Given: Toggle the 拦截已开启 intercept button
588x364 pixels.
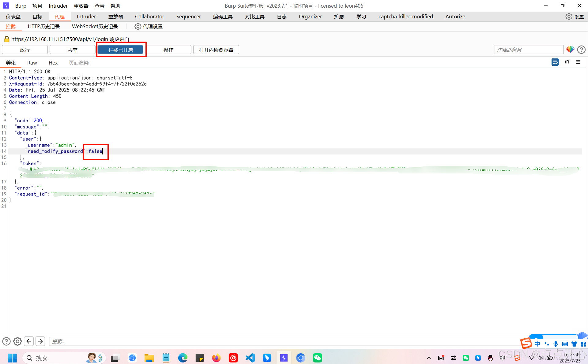Looking at the screenshot, I should pyautogui.click(x=120, y=50).
